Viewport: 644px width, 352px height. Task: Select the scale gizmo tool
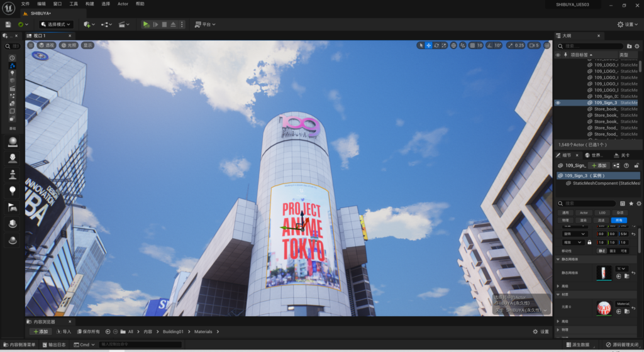click(x=444, y=45)
